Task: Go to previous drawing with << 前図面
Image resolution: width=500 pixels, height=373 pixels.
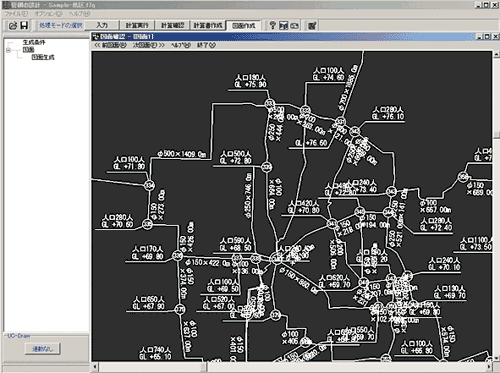Action: click(x=110, y=45)
